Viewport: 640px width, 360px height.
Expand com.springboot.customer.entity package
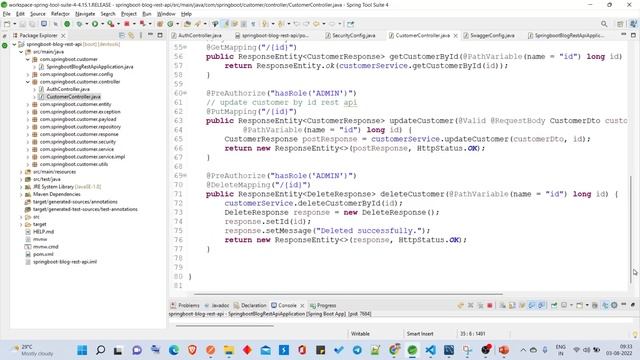tap(28, 104)
